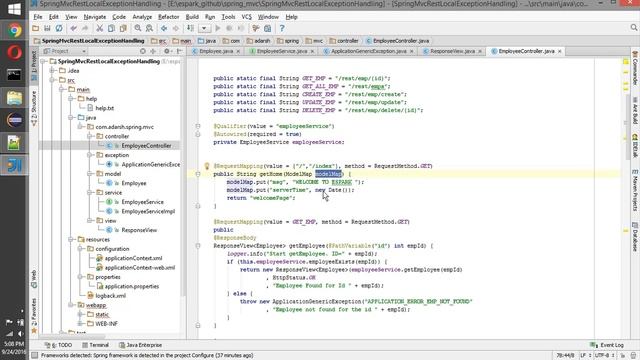Click the Copy icon in toolbar
The height and width of the screenshot is (360, 640).
111,28
